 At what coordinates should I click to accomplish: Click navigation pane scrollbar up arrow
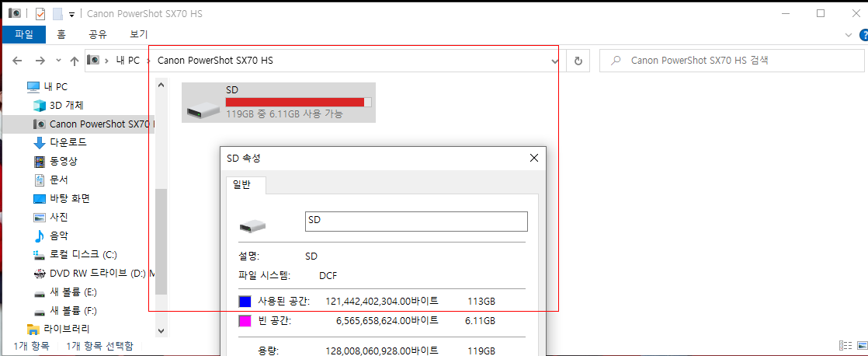point(161,85)
